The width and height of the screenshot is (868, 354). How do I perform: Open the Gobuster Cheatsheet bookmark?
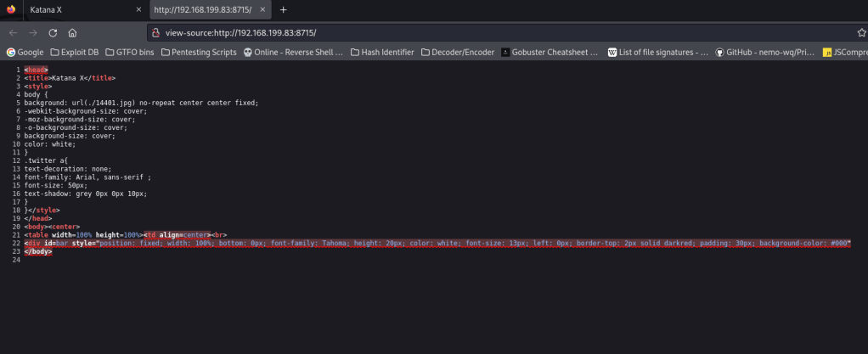(550, 52)
